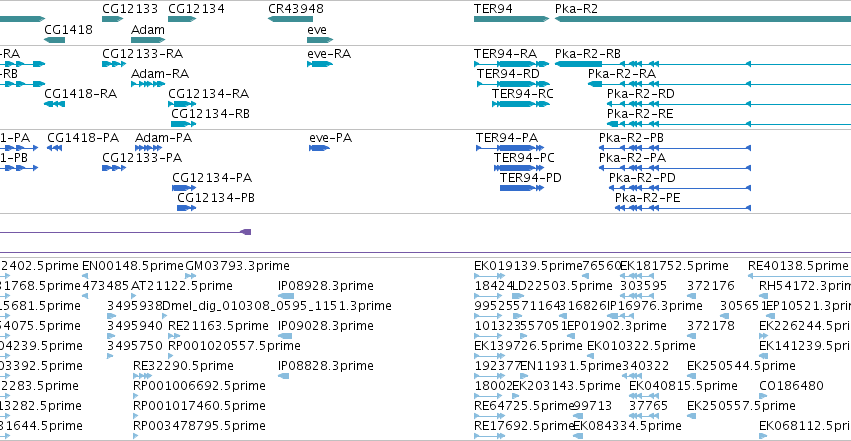The width and height of the screenshot is (851, 441).
Task: Select EST LD22503.5prime
Action: point(518,296)
